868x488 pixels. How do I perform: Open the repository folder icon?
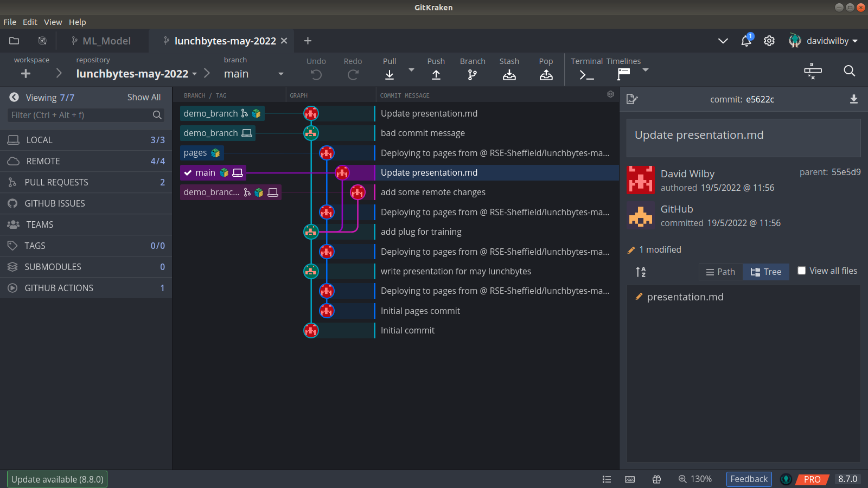tap(14, 41)
